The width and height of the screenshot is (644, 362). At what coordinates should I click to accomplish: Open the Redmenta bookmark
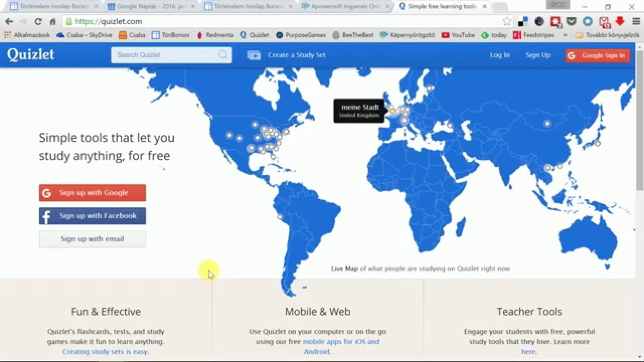(215, 35)
